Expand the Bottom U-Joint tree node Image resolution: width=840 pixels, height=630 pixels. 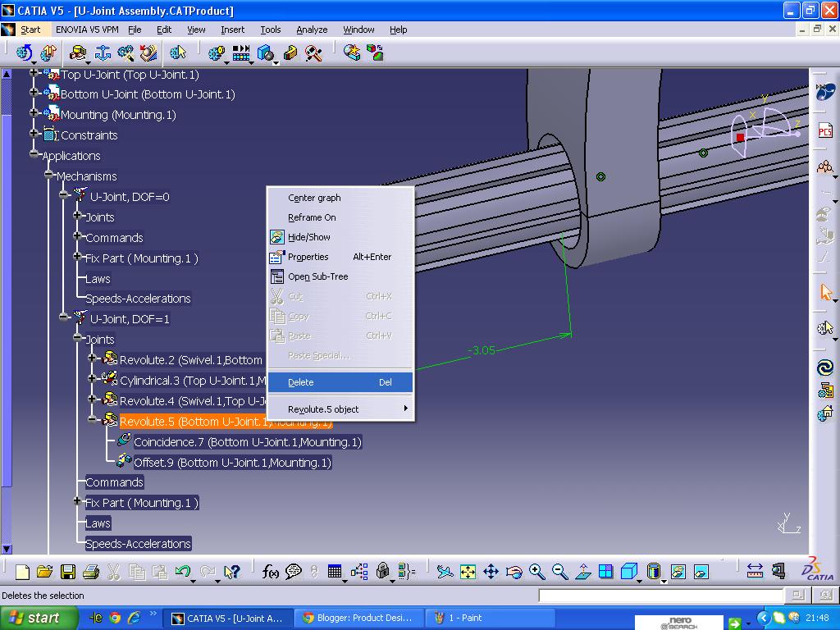coord(34,93)
